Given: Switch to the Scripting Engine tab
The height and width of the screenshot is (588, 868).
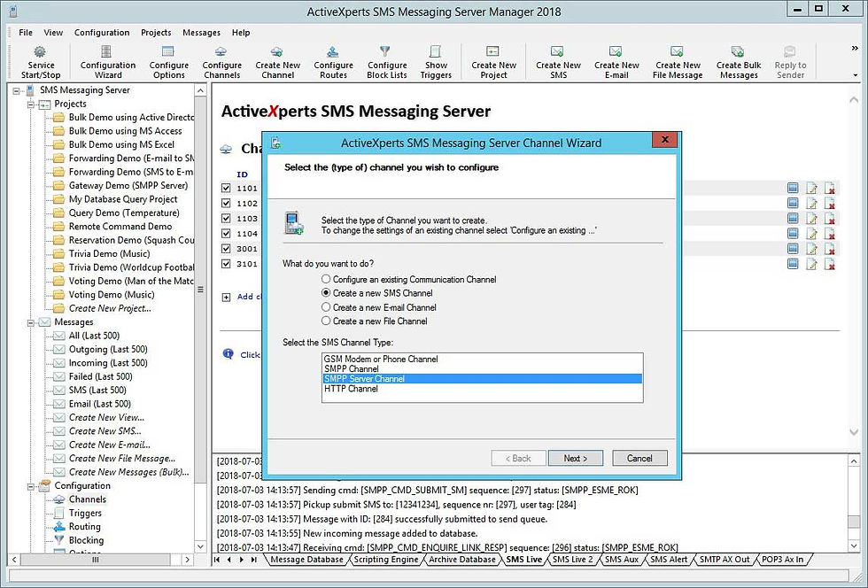Looking at the screenshot, I should point(386,559).
